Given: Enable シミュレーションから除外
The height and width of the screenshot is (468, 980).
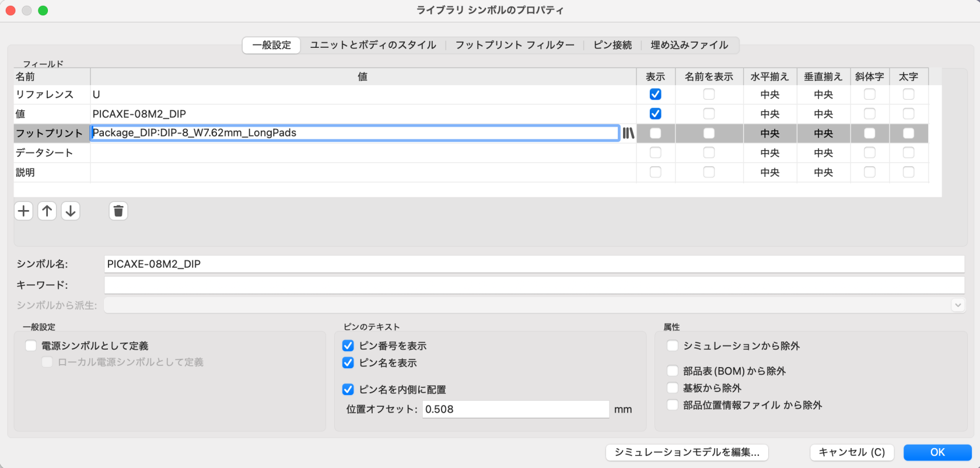Looking at the screenshot, I should tap(673, 346).
